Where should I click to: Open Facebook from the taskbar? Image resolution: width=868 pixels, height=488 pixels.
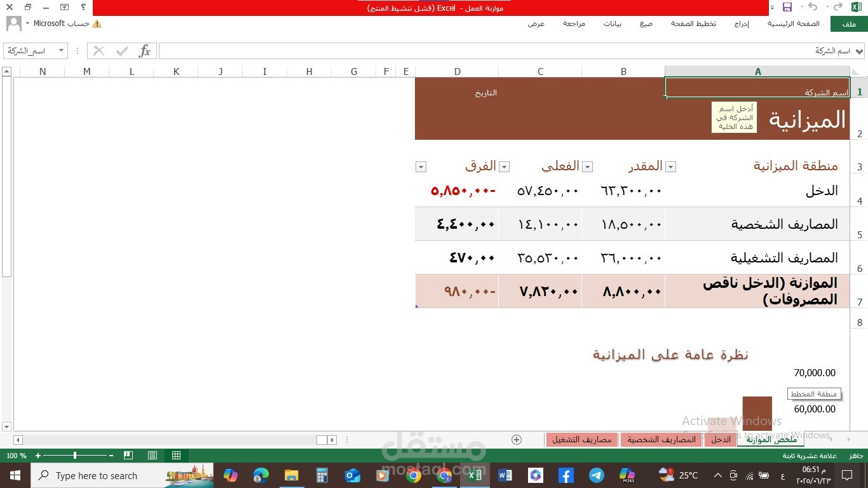[x=566, y=475]
